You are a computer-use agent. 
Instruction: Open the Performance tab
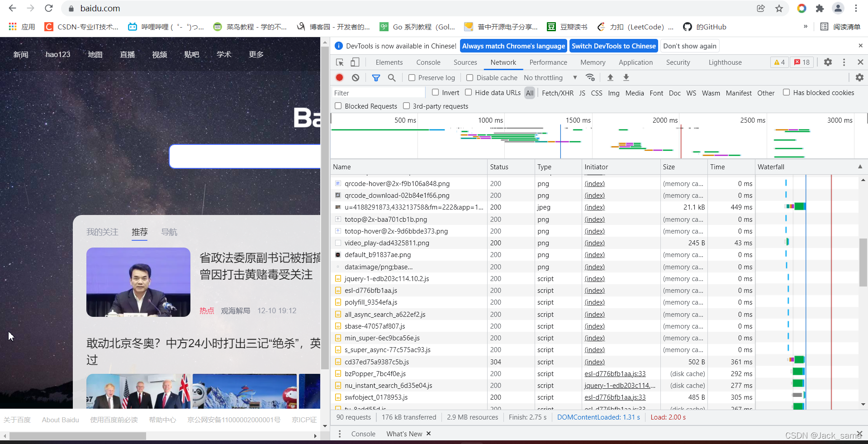[548, 62]
